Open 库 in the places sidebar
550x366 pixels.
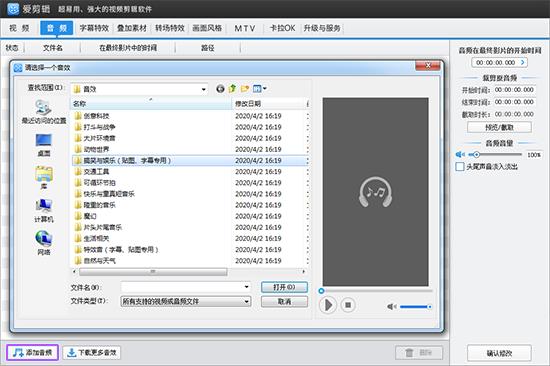pos(44,178)
